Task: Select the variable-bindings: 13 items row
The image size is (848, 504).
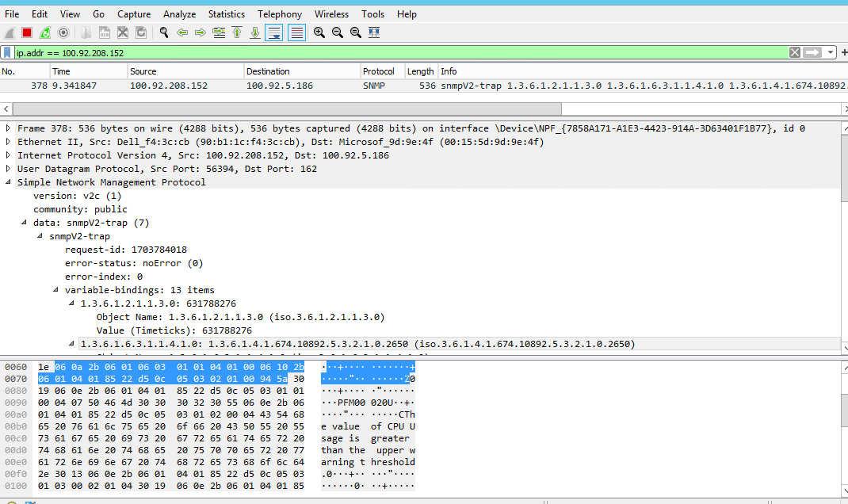Action: point(127,289)
